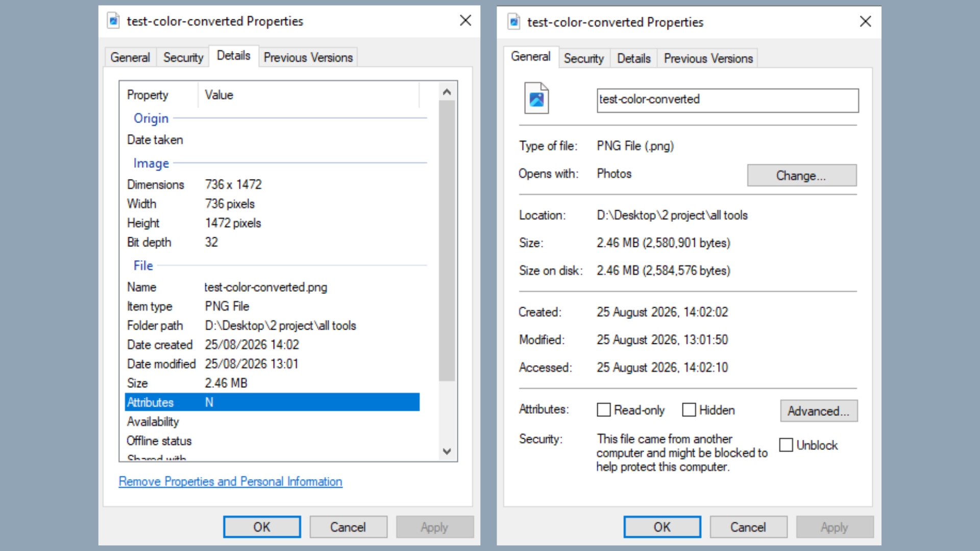Switch to Security tab in right window

(x=583, y=59)
